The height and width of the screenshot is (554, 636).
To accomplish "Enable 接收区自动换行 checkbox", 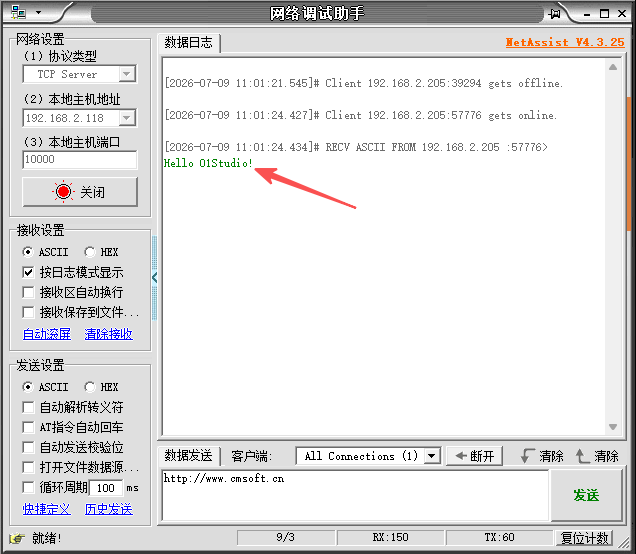I will [28, 292].
